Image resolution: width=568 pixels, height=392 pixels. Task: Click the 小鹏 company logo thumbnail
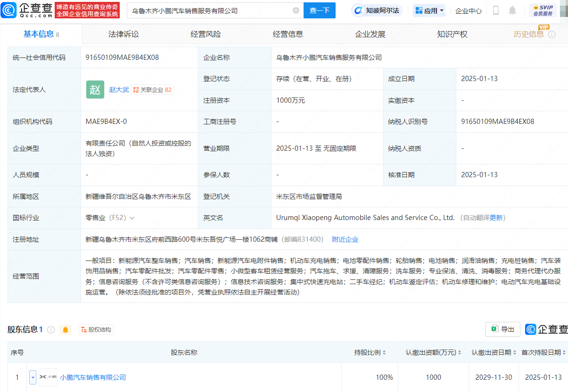pyautogui.click(x=48, y=377)
